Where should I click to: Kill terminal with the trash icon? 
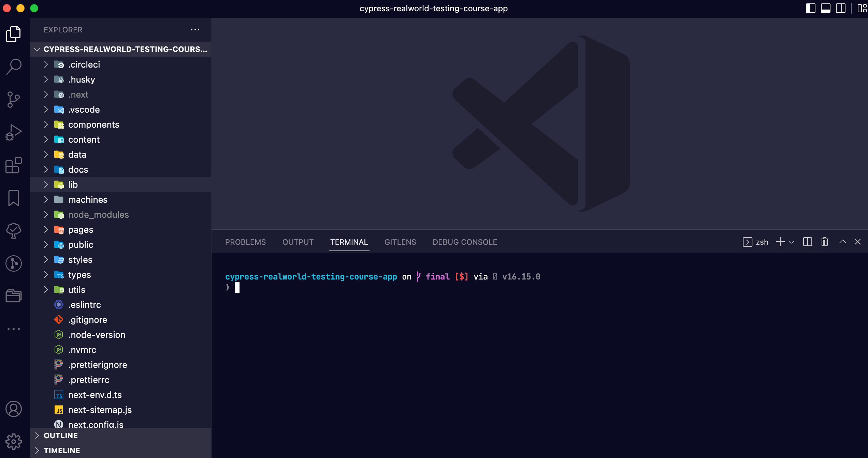pos(825,242)
